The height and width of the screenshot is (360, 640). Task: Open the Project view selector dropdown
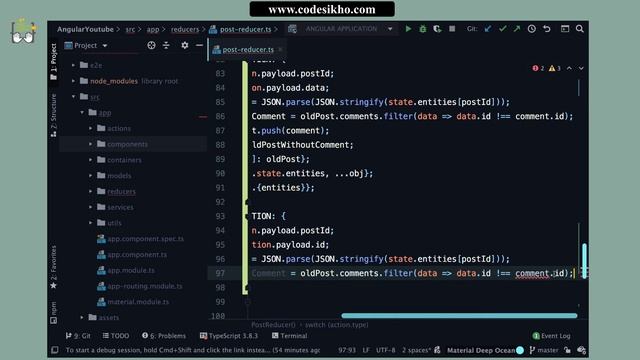[x=86, y=45]
